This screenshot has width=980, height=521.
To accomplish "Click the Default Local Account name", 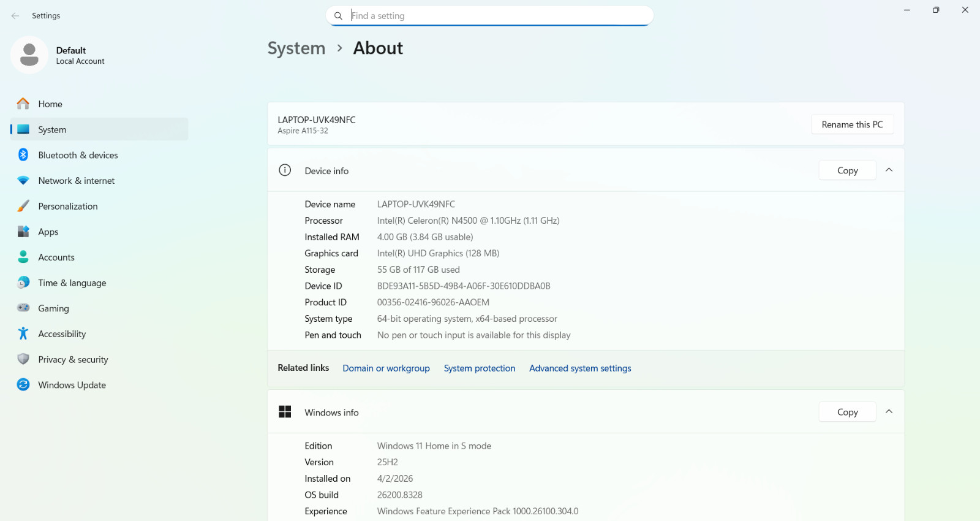I will (80, 55).
